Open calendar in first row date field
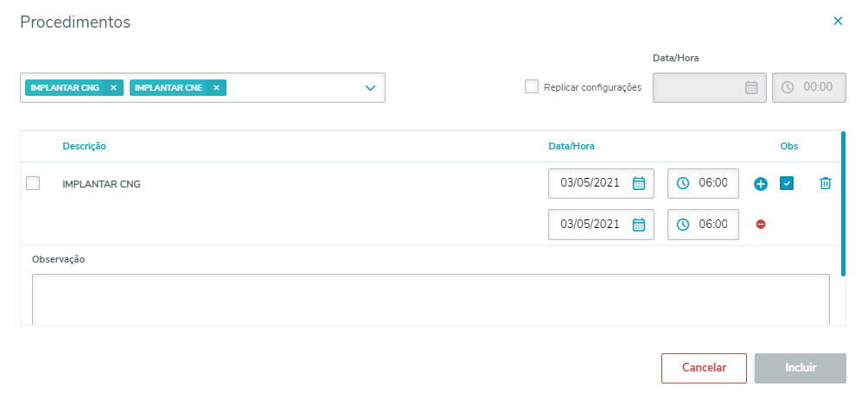The image size is (868, 393). click(x=639, y=183)
